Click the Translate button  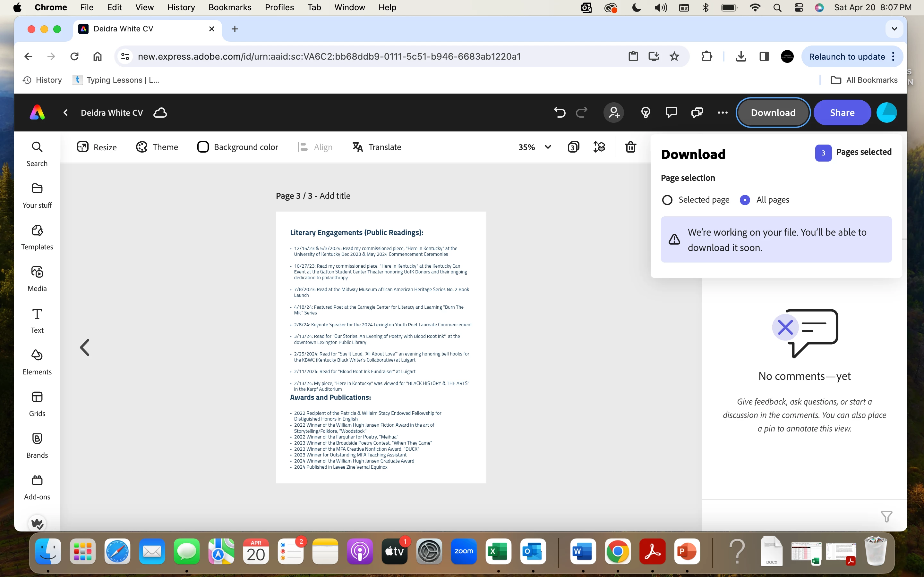point(377,147)
